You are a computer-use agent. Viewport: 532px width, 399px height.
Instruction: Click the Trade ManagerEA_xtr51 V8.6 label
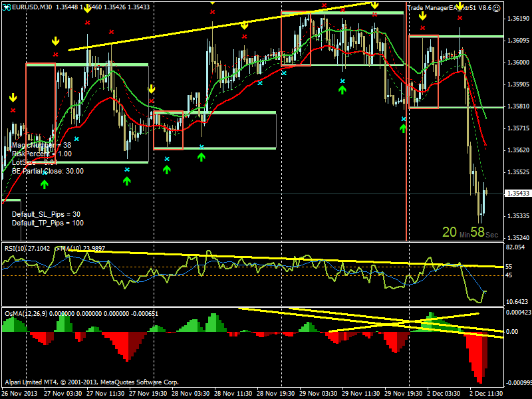(450, 8)
